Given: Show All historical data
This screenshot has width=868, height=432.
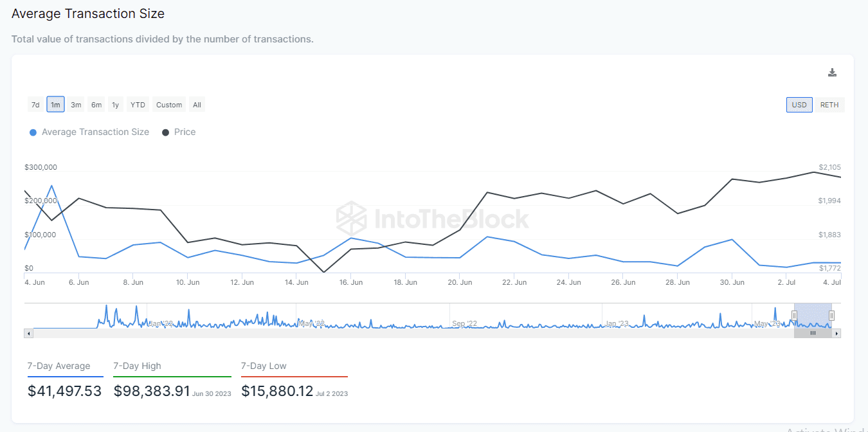Looking at the screenshot, I should 197,105.
